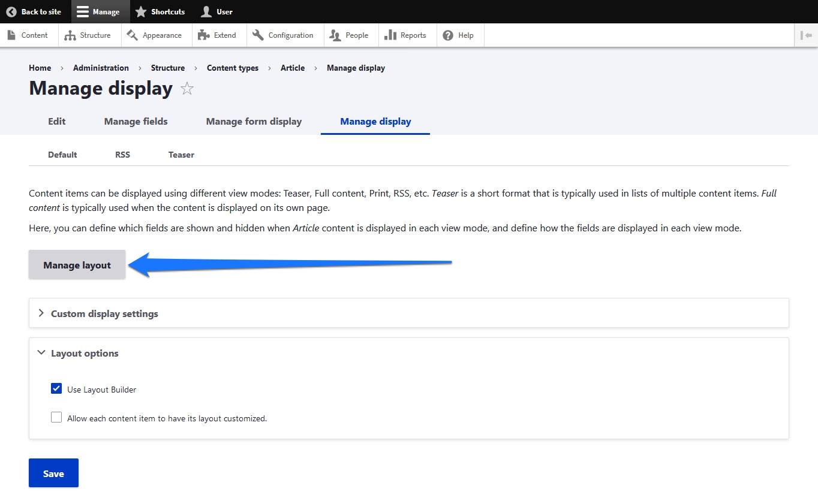This screenshot has height=504, width=818.
Task: Click the User person icon
Action: 206,11
